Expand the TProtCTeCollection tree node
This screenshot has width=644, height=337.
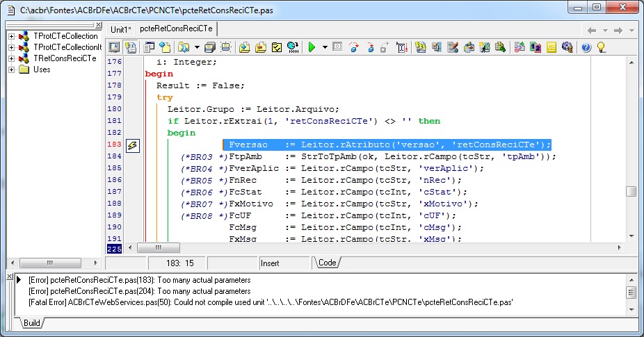click(12, 37)
